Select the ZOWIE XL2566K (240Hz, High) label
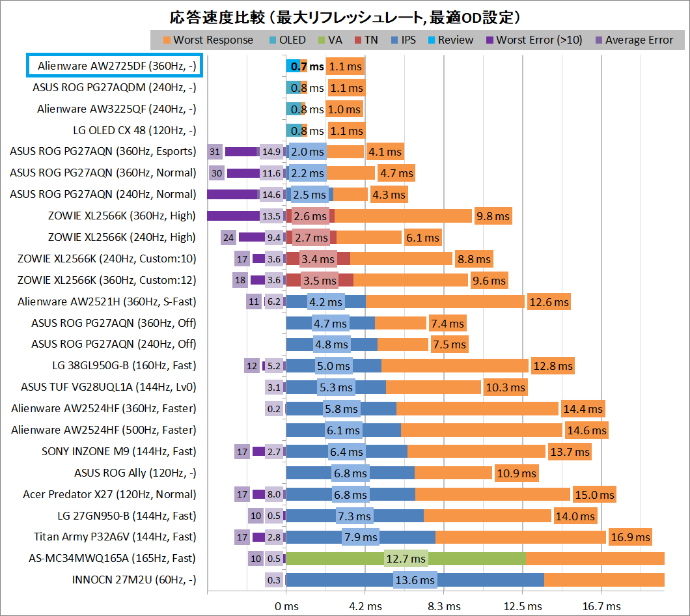The image size is (690, 616). click(122, 237)
